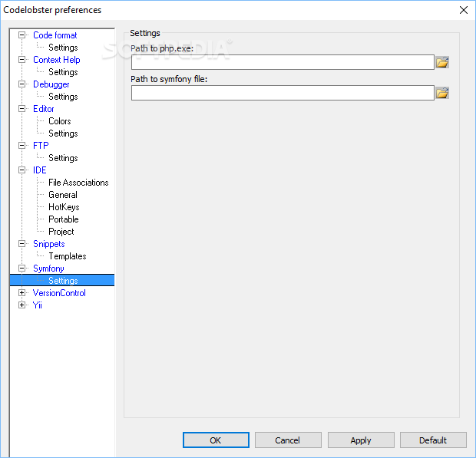This screenshot has height=458, width=476.
Task: Click the Path to php.exe field
Action: [x=283, y=62]
